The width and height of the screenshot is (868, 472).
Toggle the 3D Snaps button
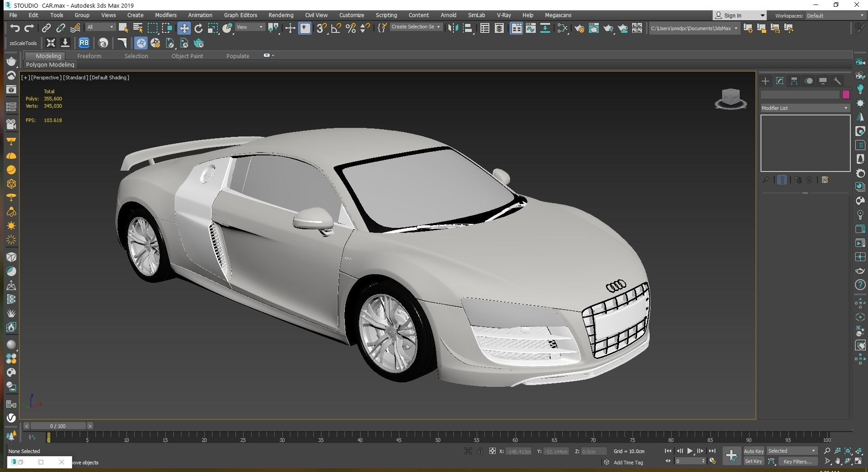[321, 28]
